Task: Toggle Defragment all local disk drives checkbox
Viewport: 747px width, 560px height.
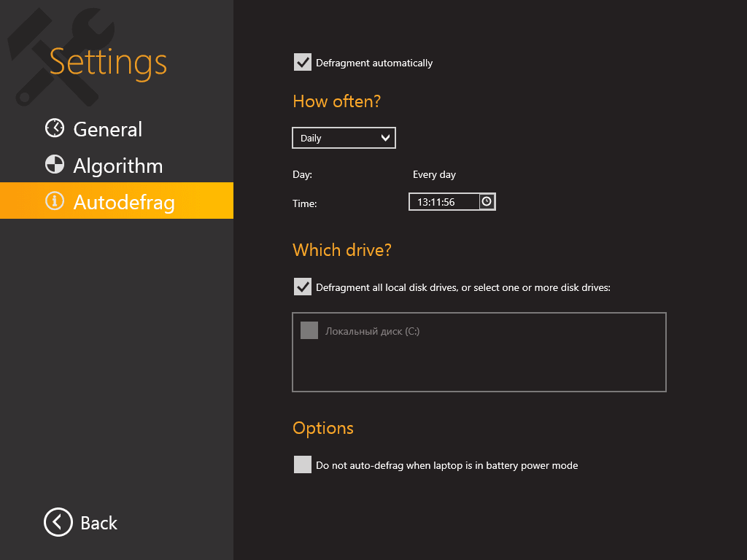Action: [x=303, y=287]
